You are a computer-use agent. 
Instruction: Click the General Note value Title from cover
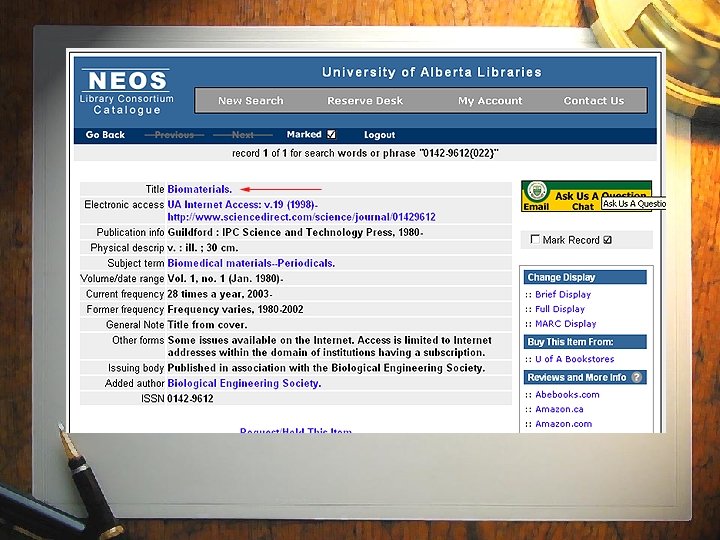207,325
